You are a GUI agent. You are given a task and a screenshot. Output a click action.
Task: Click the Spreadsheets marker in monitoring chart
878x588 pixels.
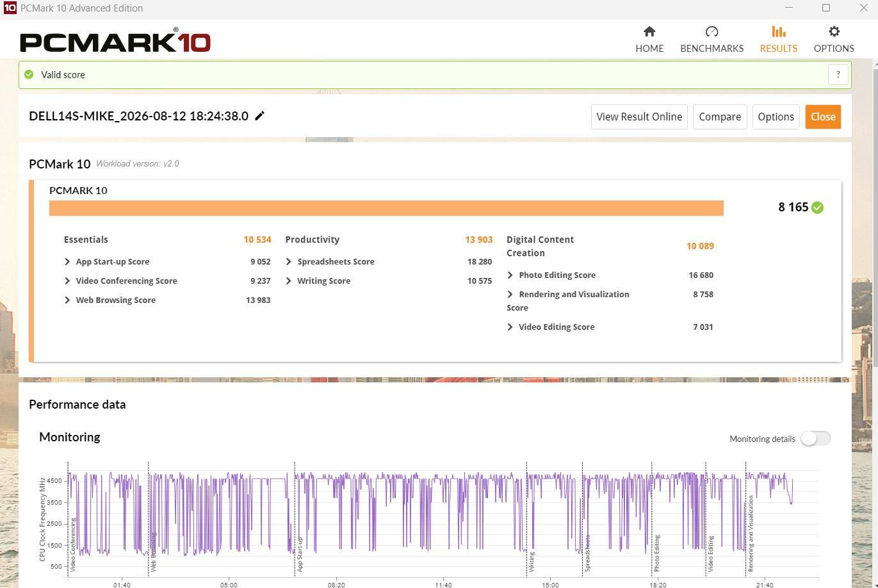pyautogui.click(x=587, y=553)
